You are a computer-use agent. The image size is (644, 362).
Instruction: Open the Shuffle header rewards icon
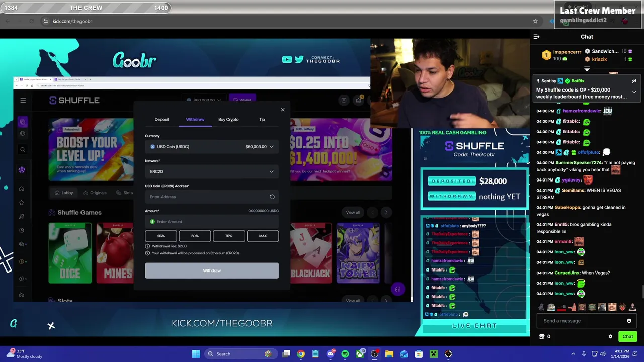click(x=359, y=100)
